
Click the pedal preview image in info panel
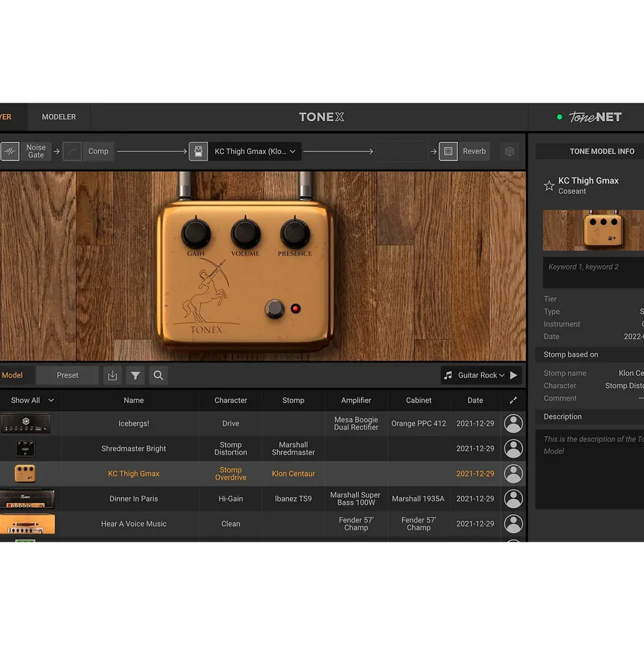[x=594, y=230]
